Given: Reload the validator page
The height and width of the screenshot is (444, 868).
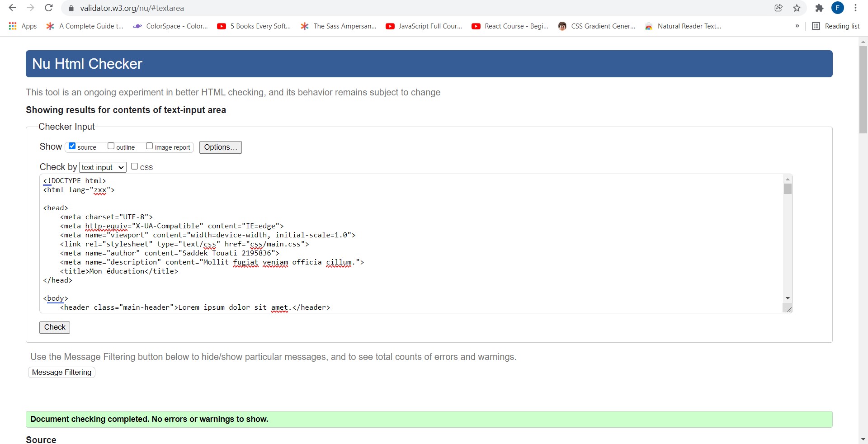Looking at the screenshot, I should [x=49, y=8].
